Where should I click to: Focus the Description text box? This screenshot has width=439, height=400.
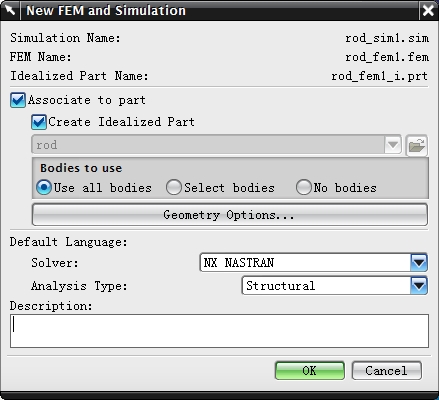(x=219, y=331)
